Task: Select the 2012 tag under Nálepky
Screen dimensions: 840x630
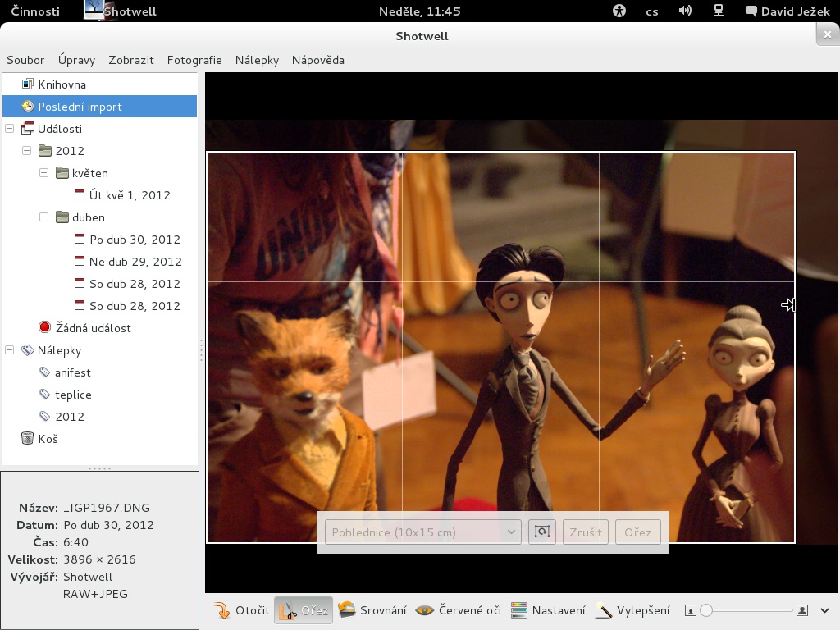Action: point(70,417)
